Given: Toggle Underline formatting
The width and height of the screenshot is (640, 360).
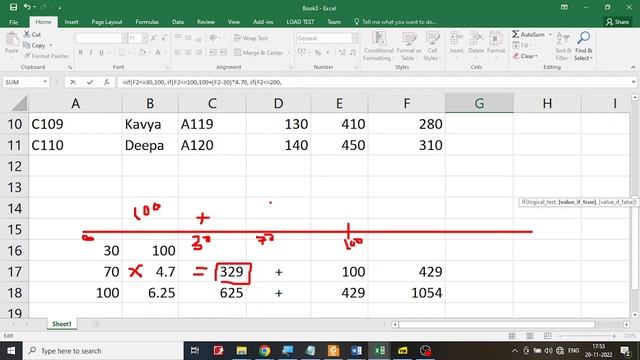Looking at the screenshot, I should pos(101,52).
